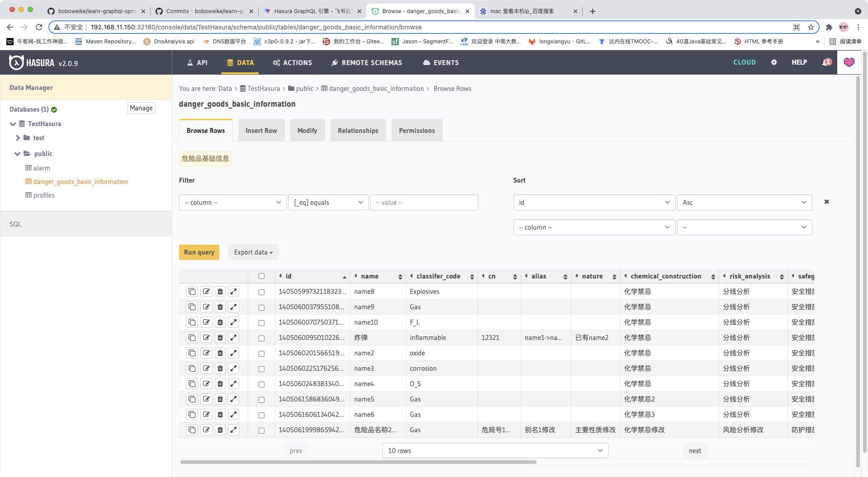868x477 pixels.
Task: Clone the row named name8
Action: click(x=192, y=292)
